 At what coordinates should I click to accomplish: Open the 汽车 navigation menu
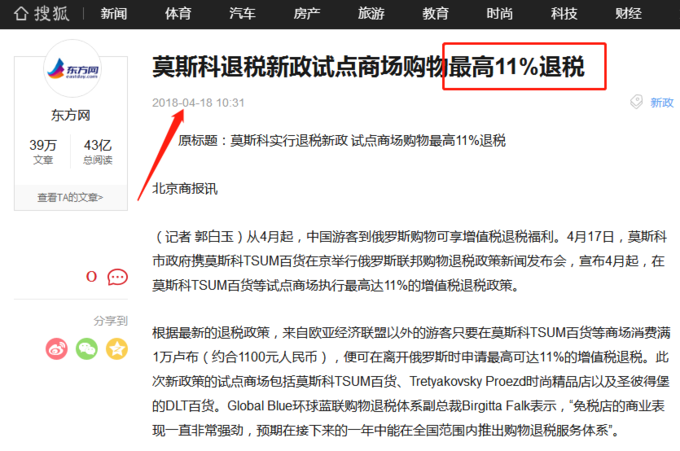click(242, 14)
